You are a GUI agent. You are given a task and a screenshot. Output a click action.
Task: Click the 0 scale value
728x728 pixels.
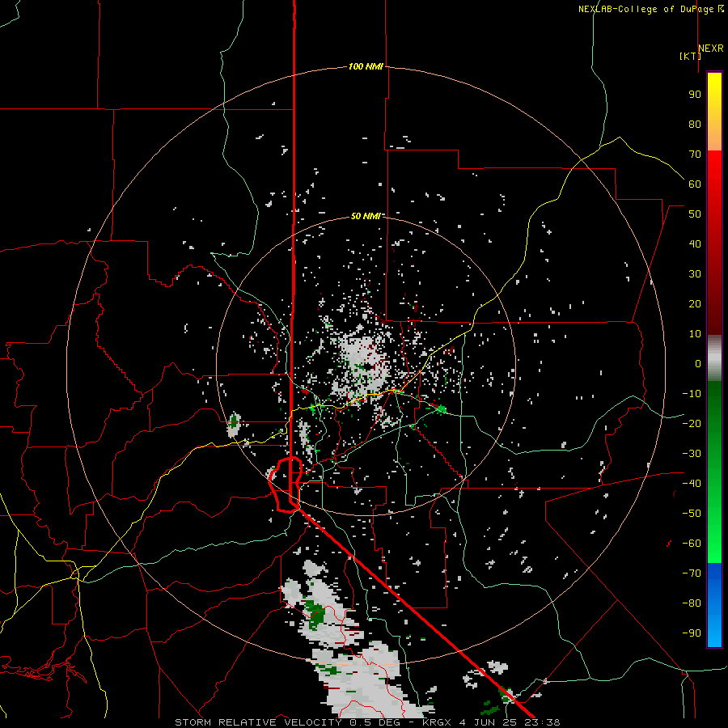coord(698,363)
